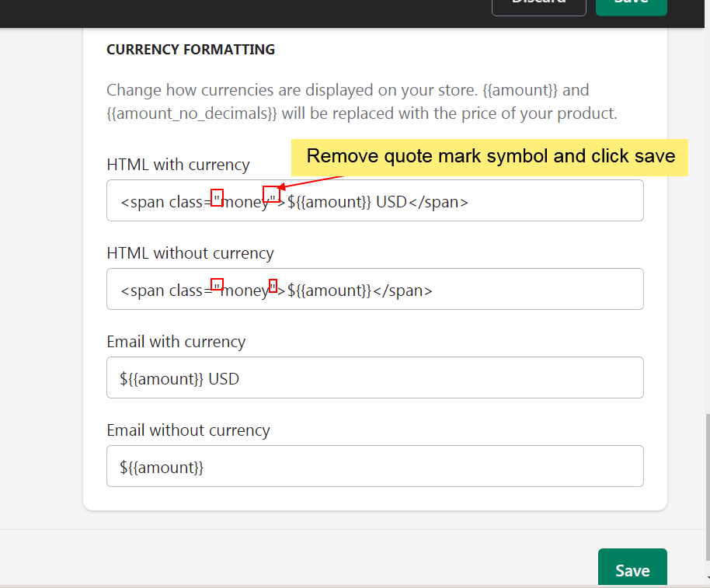Click the currency display description paragraph
The height and width of the screenshot is (588, 710).
(361, 102)
